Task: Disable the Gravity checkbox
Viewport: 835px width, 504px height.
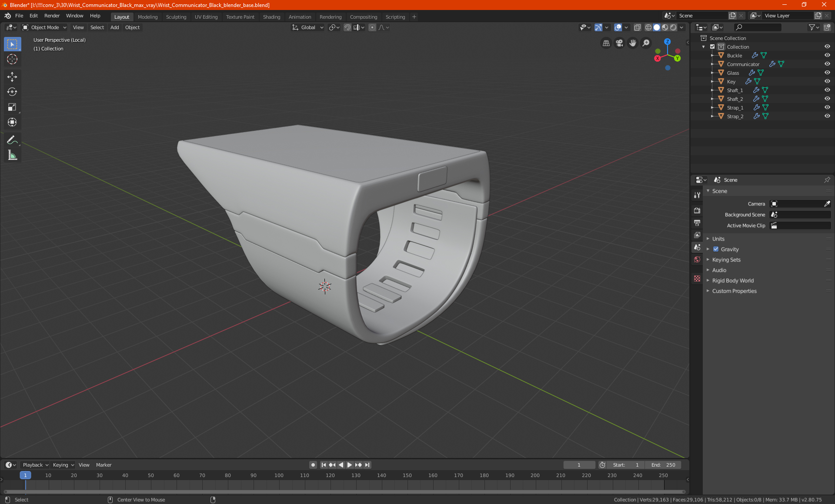Action: click(716, 249)
